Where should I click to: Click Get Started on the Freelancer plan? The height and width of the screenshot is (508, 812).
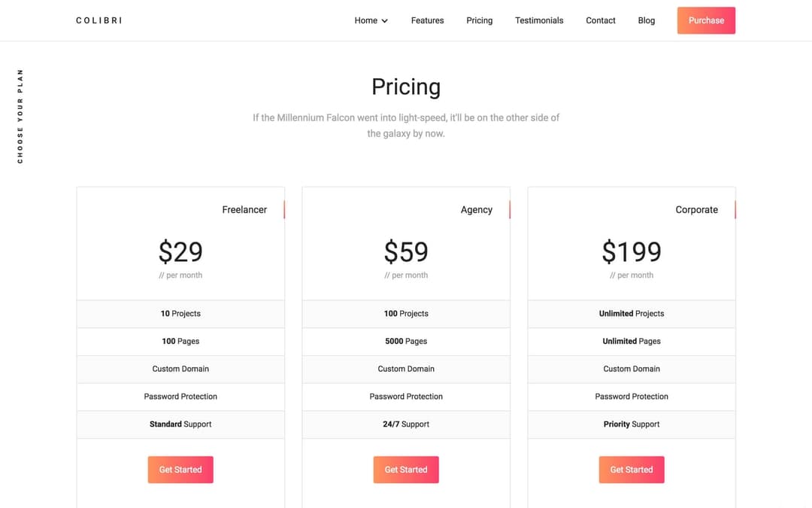[180, 469]
